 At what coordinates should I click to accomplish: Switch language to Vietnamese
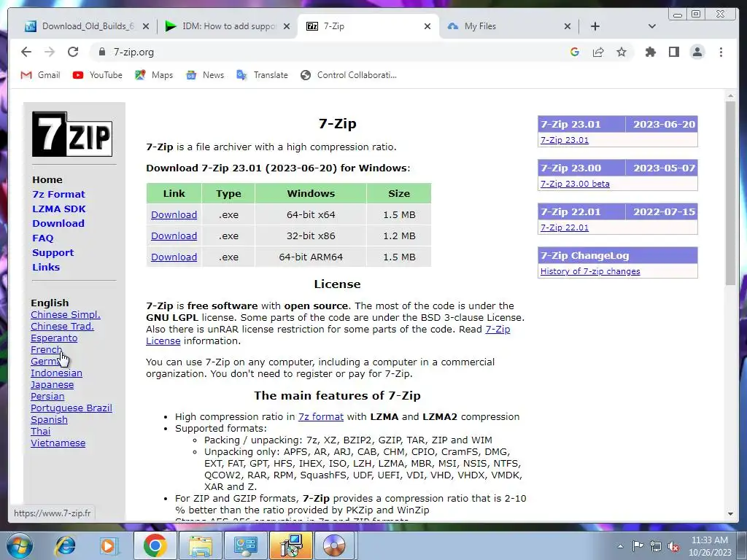[x=58, y=443]
